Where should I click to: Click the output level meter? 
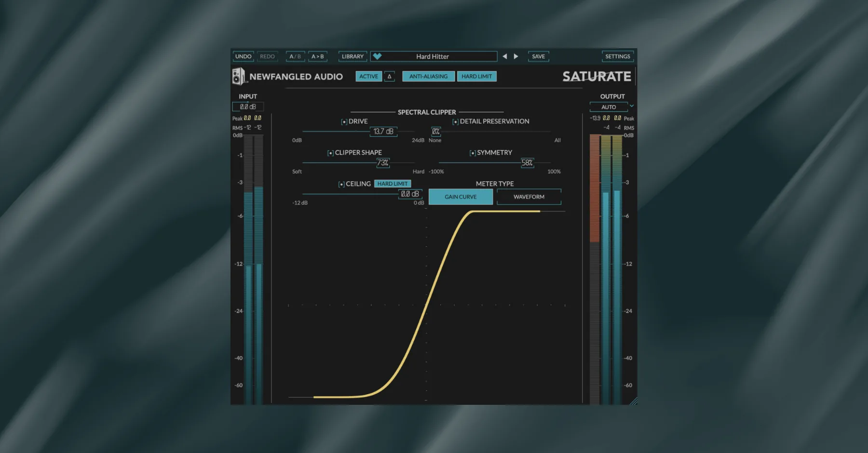[611, 269]
